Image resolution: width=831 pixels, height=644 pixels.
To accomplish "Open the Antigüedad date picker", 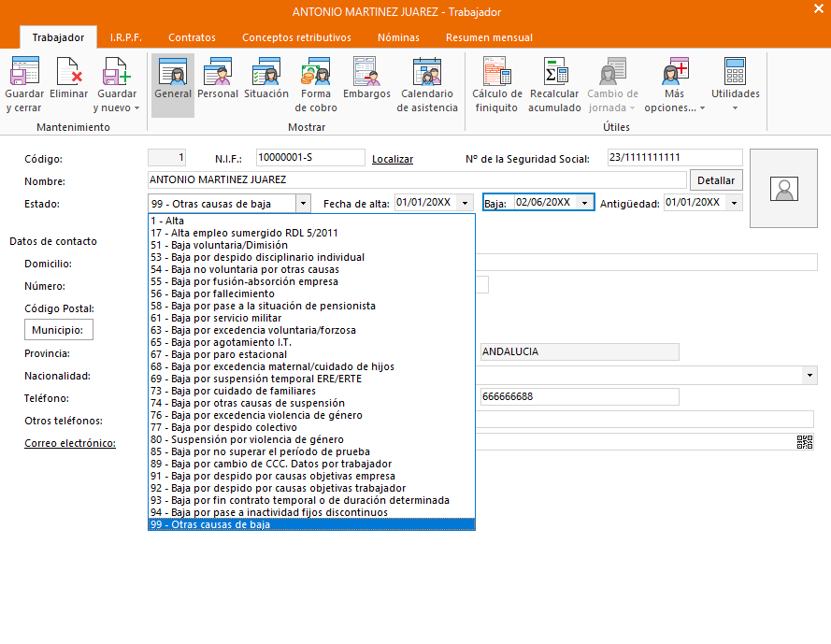I will (x=735, y=203).
